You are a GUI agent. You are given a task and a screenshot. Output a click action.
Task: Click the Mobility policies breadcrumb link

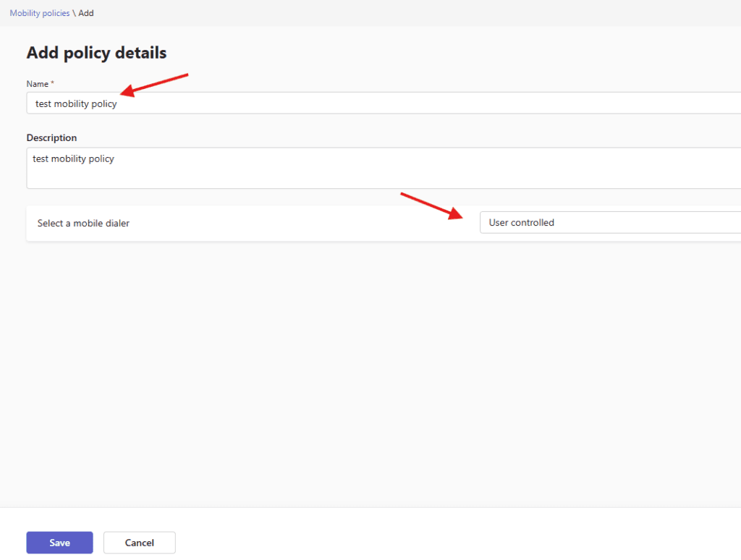click(x=39, y=13)
